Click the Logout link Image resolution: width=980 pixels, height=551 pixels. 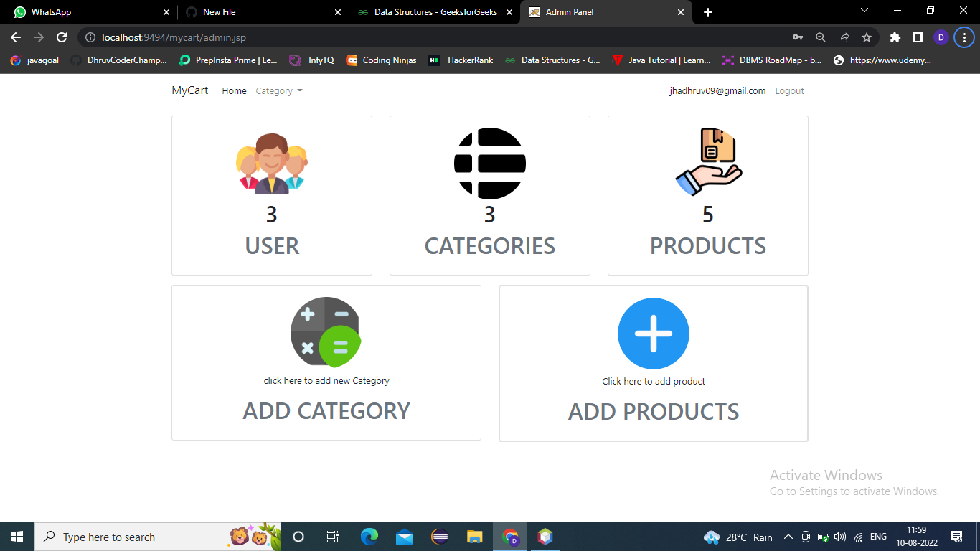[x=789, y=90]
